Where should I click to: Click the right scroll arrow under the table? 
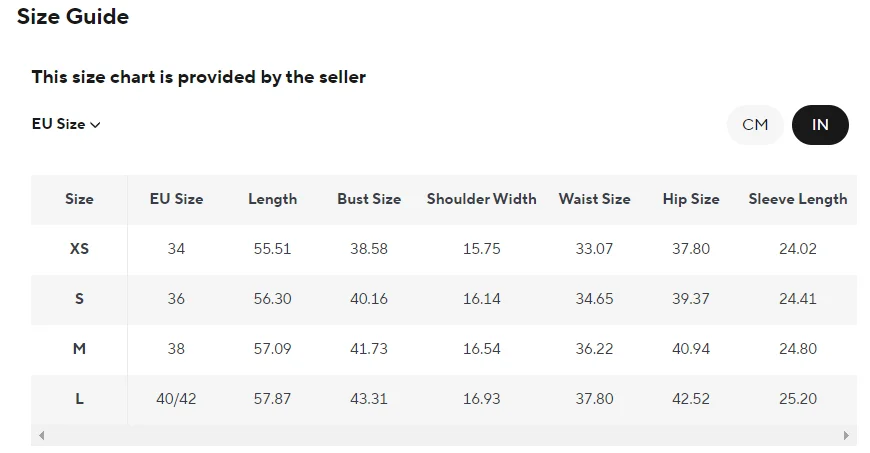pos(846,436)
